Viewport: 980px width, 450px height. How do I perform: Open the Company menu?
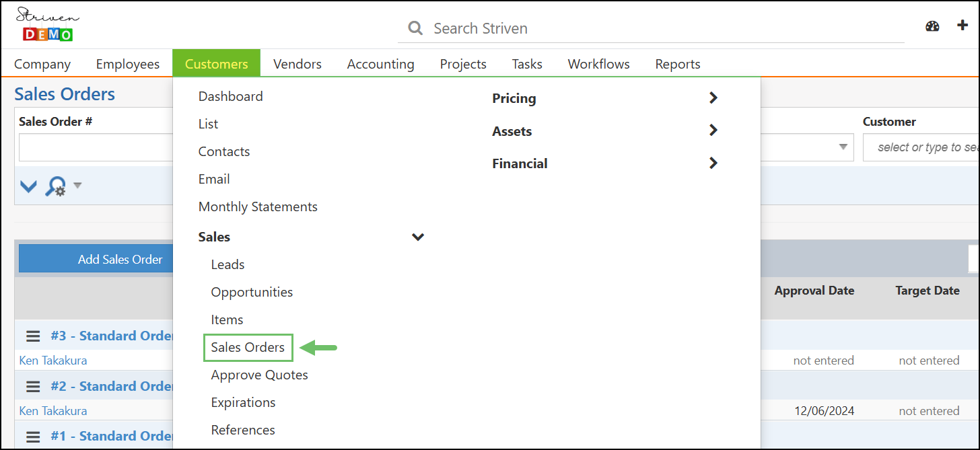(42, 64)
